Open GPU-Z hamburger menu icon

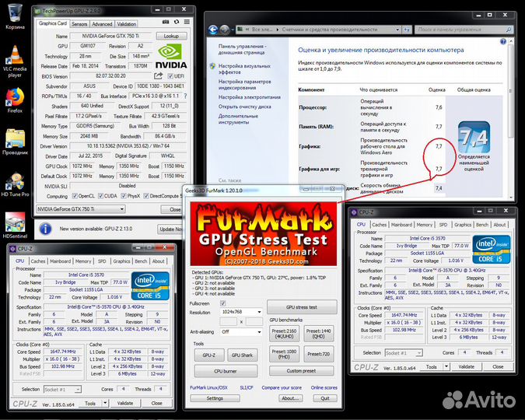[x=187, y=22]
